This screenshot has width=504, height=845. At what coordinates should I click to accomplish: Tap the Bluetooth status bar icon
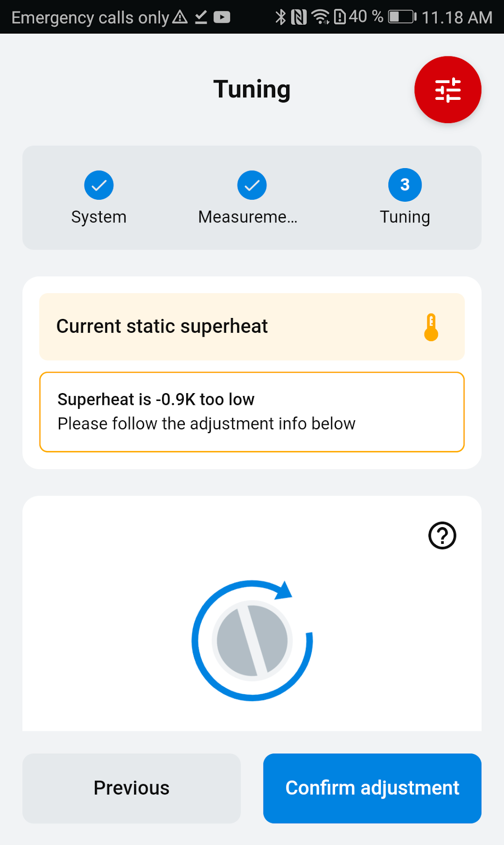point(281,17)
